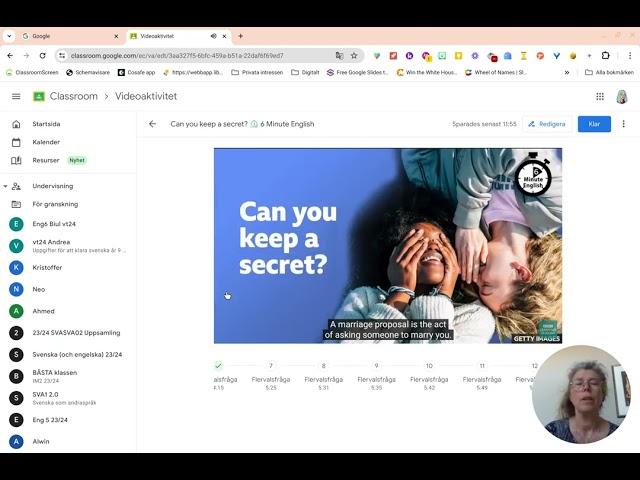Viewport: 640px width, 480px height.
Task: Open a new browser tab
Action: pos(240,36)
